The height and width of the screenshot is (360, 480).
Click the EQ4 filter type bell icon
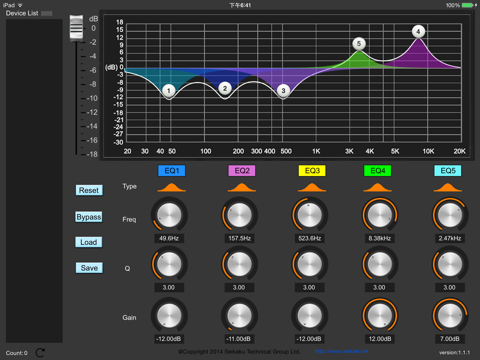(378, 187)
